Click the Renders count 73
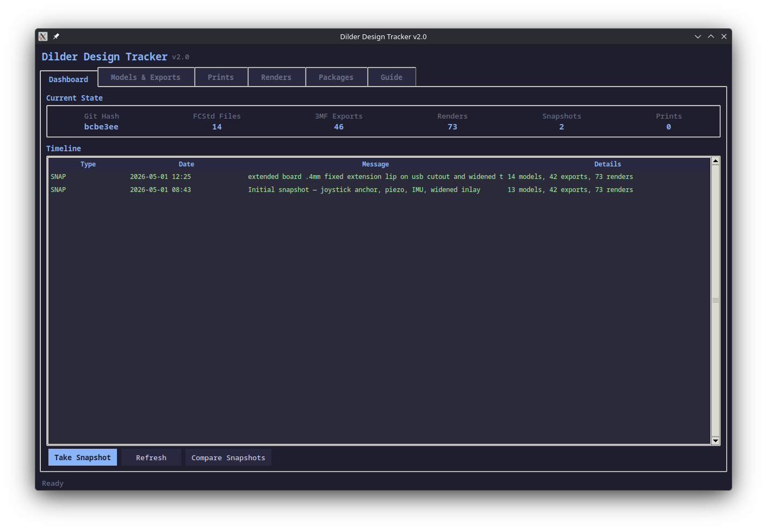Image resolution: width=767 pixels, height=532 pixels. click(x=453, y=127)
